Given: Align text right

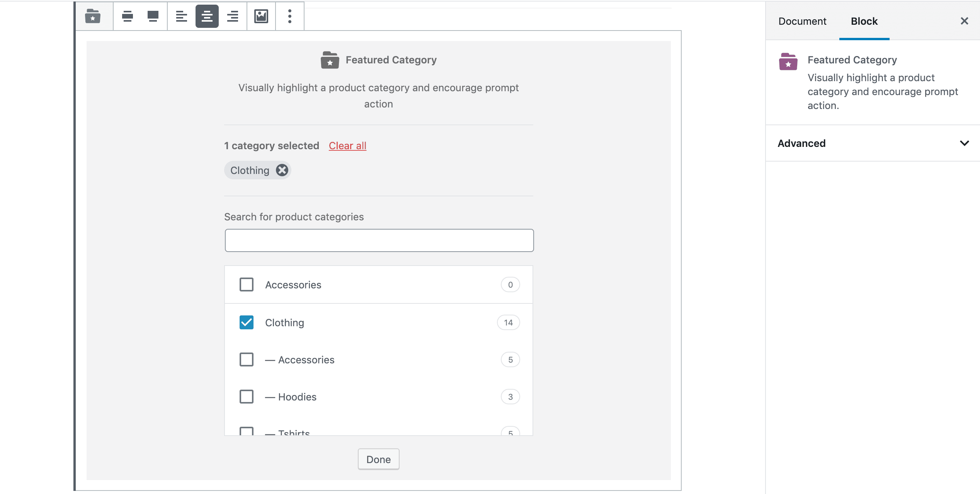Looking at the screenshot, I should [x=233, y=16].
